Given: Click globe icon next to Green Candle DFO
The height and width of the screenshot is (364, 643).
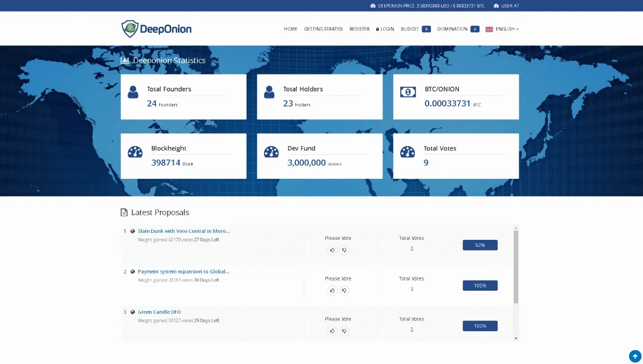Looking at the screenshot, I should (x=132, y=312).
